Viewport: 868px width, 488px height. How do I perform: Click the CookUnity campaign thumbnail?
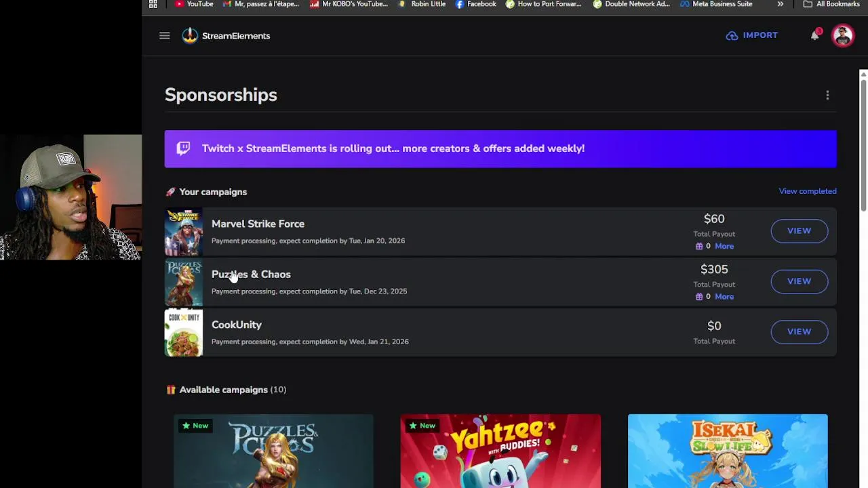184,333
